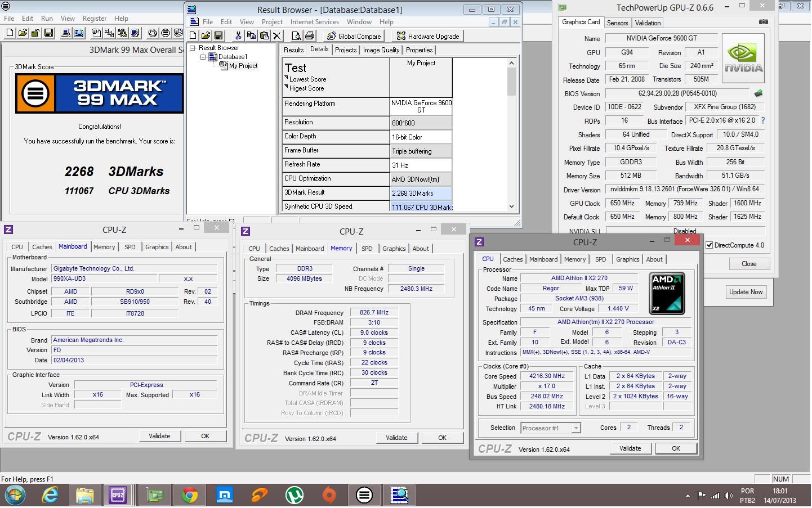Open the 3DMark taskbar icon

click(364, 495)
